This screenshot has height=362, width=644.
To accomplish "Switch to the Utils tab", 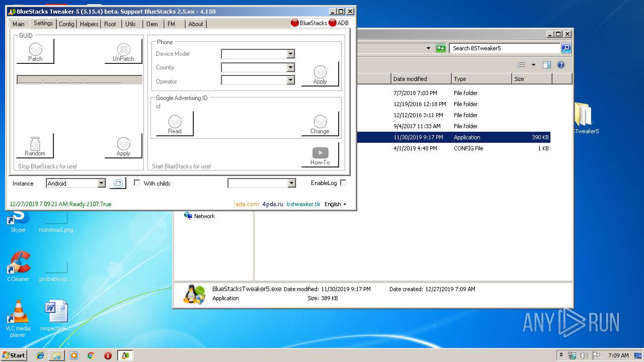I will 131,24.
